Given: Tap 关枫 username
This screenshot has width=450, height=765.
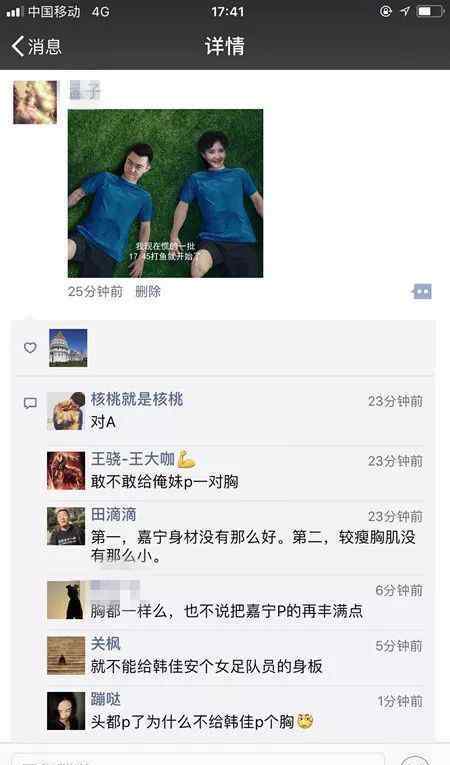Looking at the screenshot, I should [105, 644].
